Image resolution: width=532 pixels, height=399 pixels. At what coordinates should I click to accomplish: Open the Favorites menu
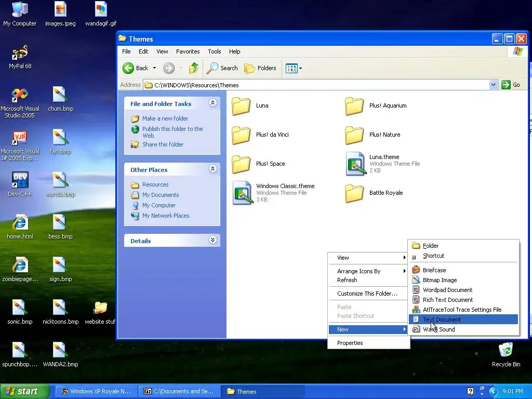[188, 51]
